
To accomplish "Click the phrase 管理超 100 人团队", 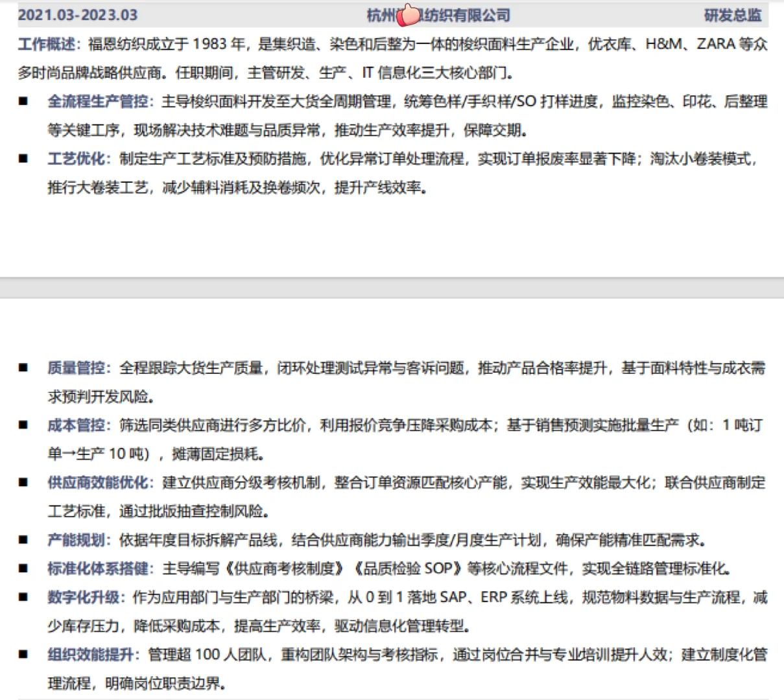I will click(x=207, y=655).
